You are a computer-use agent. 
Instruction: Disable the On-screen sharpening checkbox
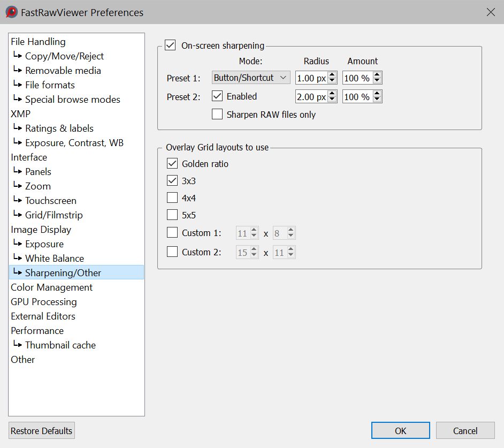(170, 46)
